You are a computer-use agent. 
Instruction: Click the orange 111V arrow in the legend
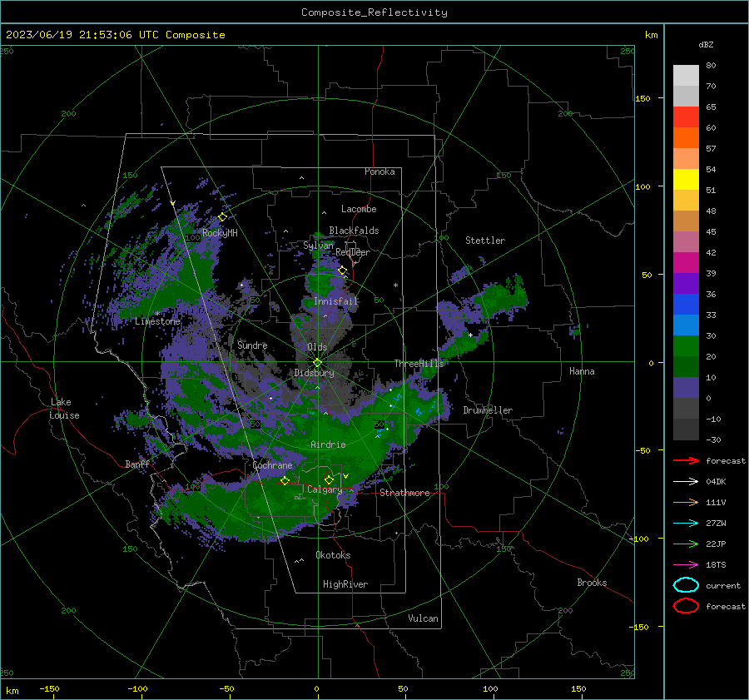686,502
